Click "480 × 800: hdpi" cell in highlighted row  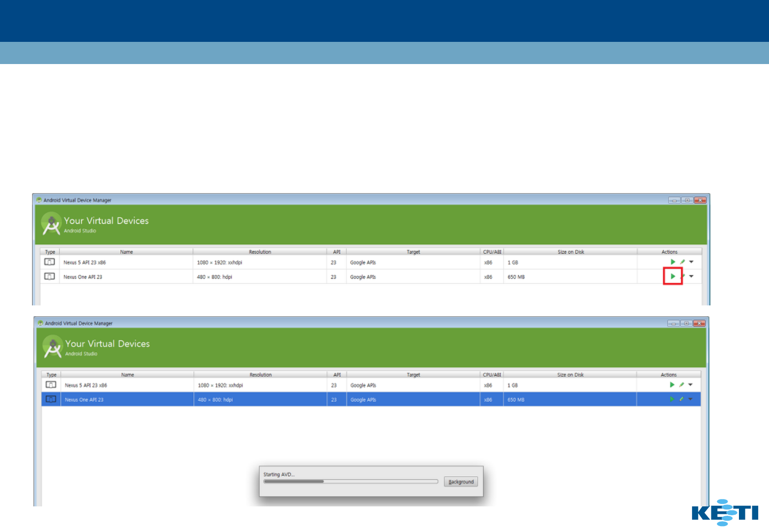pyautogui.click(x=215, y=399)
